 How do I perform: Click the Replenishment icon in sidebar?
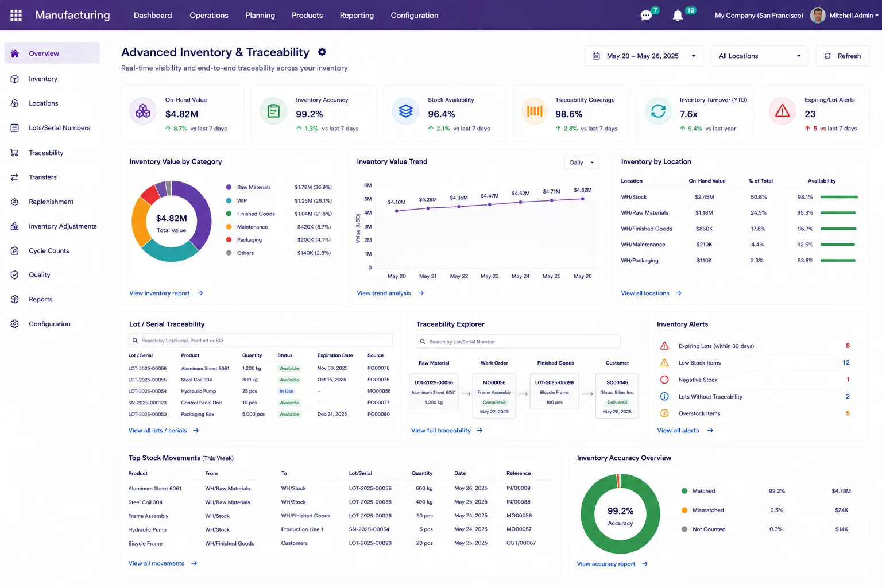click(x=15, y=202)
